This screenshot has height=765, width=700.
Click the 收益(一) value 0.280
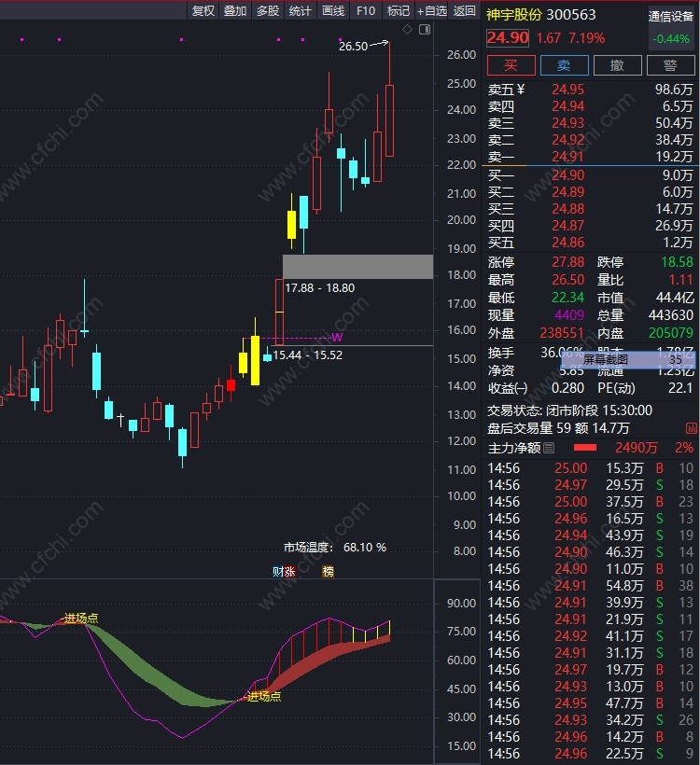567,388
